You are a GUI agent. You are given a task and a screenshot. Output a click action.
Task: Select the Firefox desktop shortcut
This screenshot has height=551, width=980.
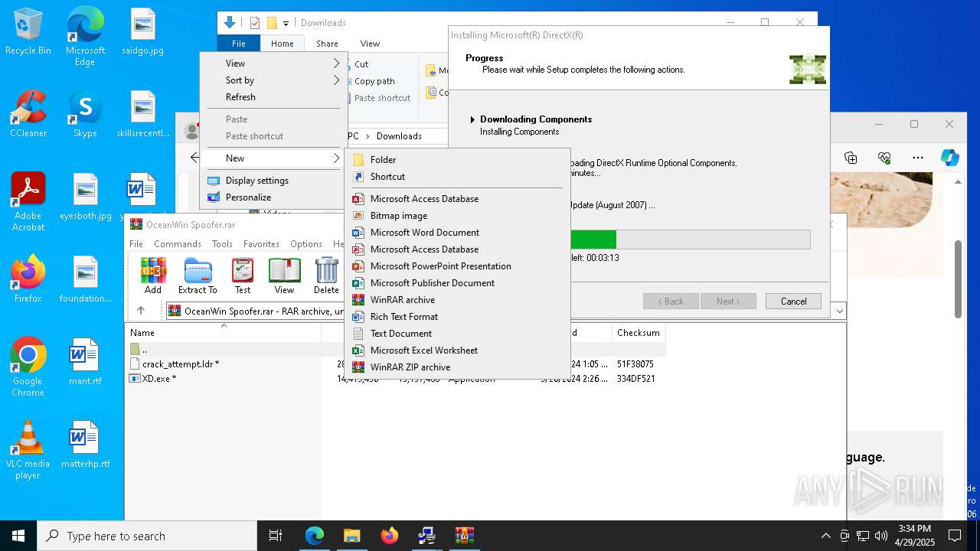[x=28, y=279]
